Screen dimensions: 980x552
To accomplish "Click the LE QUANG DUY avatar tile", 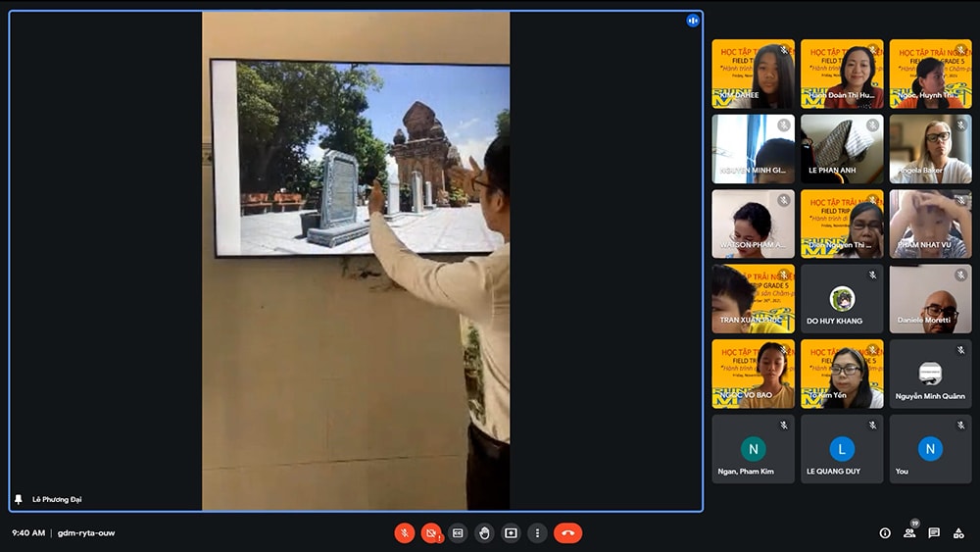I will pyautogui.click(x=841, y=449).
